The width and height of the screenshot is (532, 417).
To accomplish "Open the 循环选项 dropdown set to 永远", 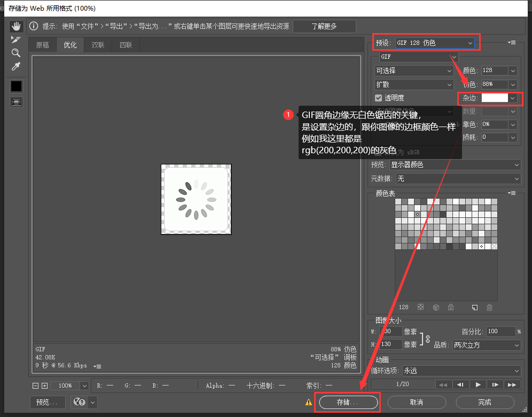I will click(x=461, y=371).
